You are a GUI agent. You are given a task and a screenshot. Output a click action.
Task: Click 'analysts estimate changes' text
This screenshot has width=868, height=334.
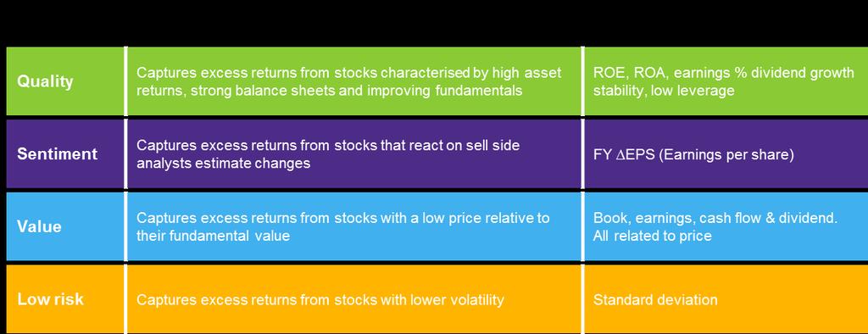coord(223,164)
